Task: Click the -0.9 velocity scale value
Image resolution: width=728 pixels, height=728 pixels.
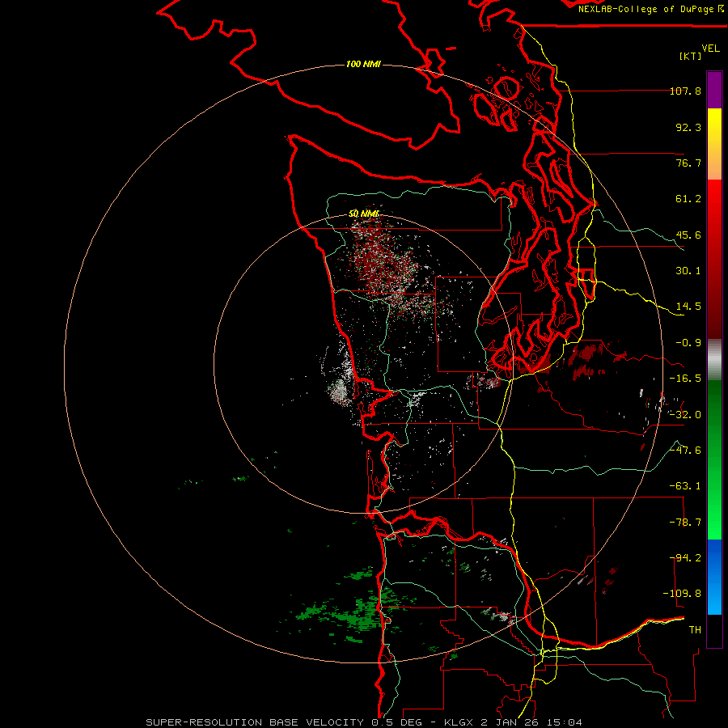Action: tap(688, 343)
